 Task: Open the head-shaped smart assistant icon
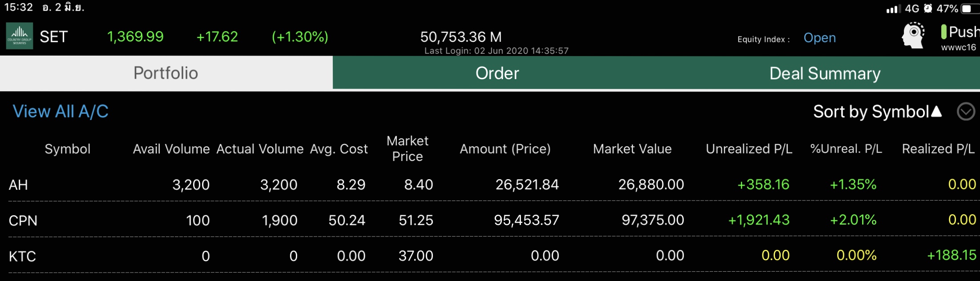click(913, 36)
